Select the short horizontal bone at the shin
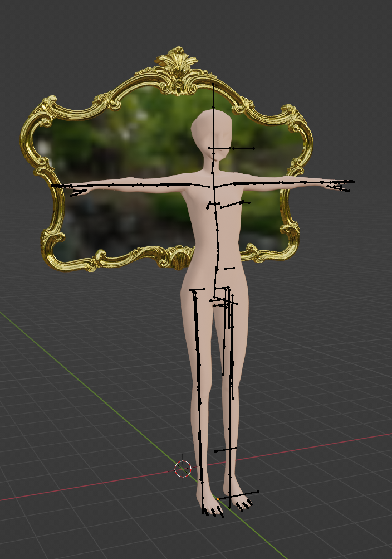The image size is (392, 559). coord(226,449)
